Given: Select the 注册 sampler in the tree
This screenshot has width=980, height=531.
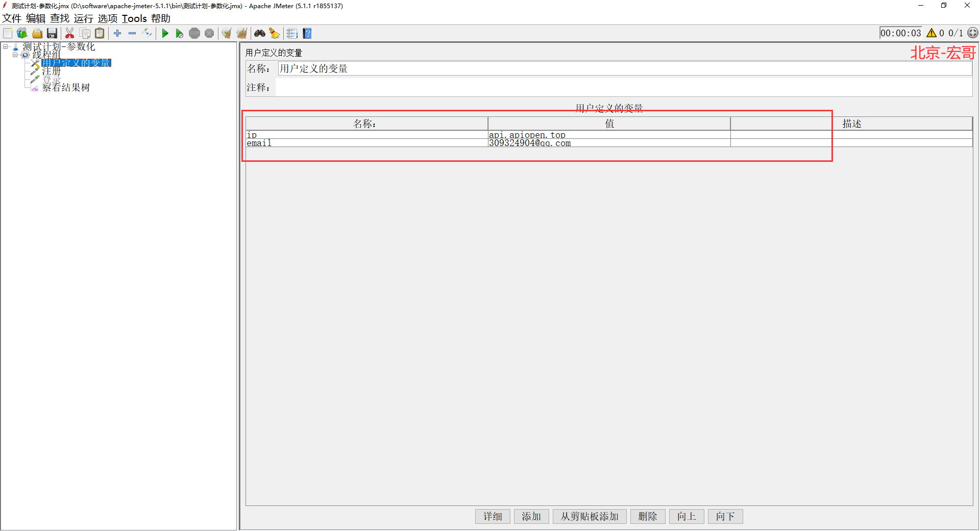Looking at the screenshot, I should click(52, 71).
